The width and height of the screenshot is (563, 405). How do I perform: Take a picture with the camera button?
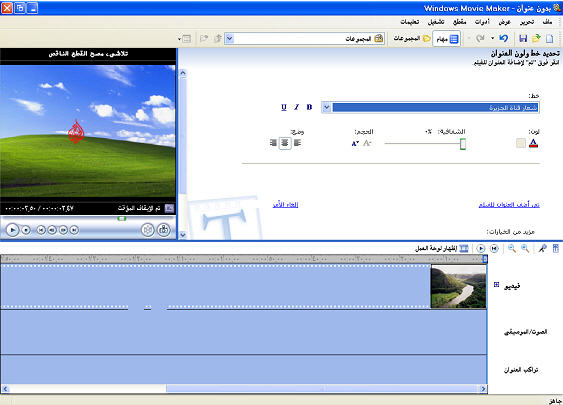point(164,230)
